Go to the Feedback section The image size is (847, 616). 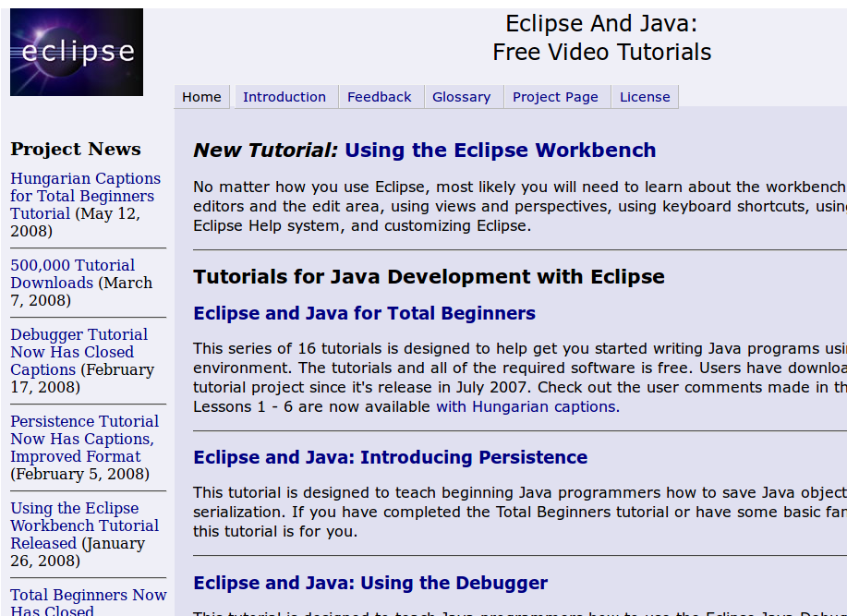click(380, 96)
